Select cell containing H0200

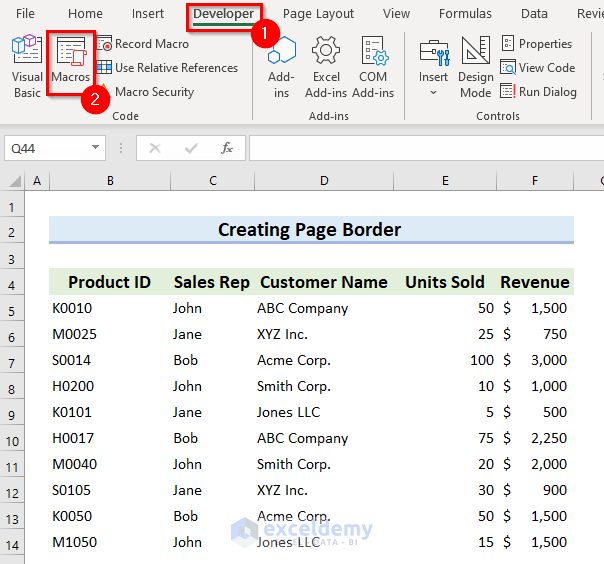[110, 386]
